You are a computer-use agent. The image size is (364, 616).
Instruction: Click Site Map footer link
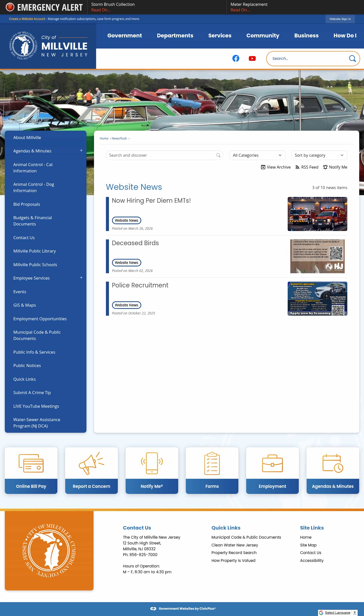pyautogui.click(x=308, y=545)
